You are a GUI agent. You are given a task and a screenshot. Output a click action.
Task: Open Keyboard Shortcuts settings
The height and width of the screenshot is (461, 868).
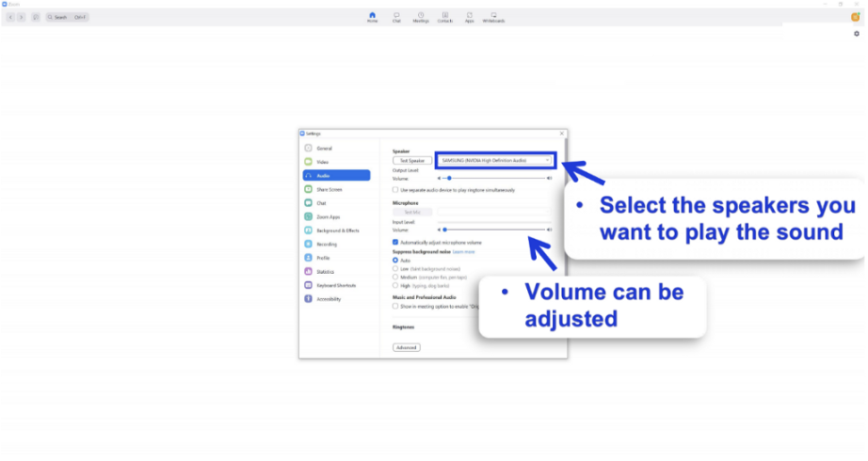click(336, 285)
